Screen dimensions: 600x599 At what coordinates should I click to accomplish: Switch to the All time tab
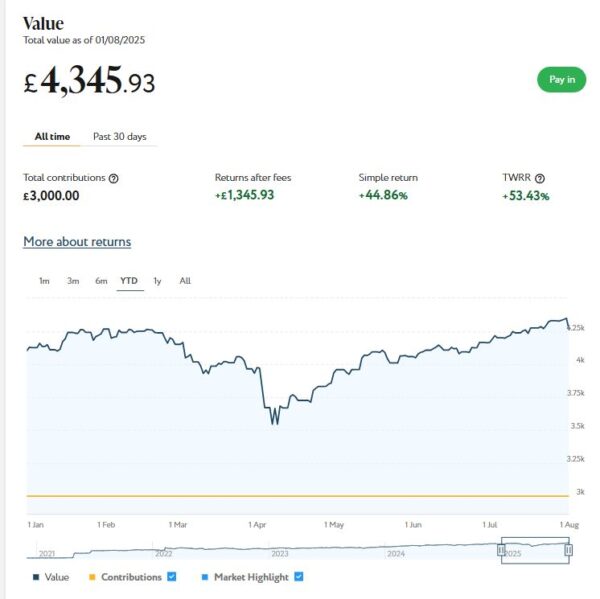[52, 136]
